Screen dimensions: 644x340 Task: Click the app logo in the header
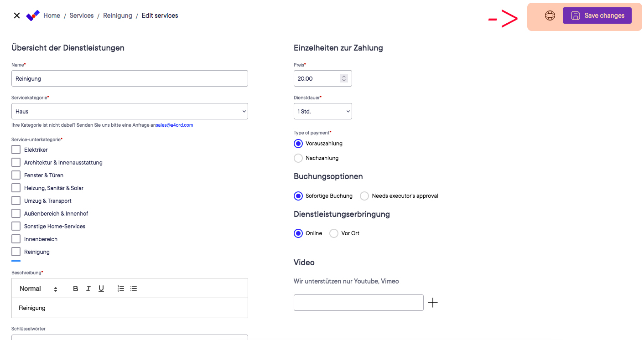[33, 15]
